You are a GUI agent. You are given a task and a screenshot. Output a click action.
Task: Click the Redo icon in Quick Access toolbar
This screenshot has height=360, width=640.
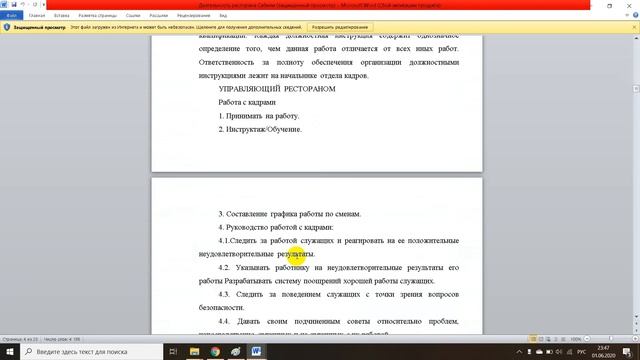tap(35, 4)
